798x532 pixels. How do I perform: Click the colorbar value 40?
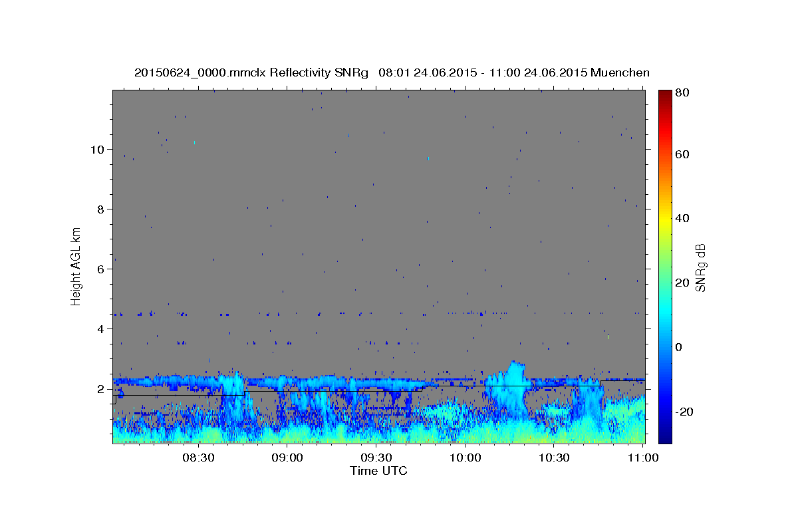coord(682,218)
